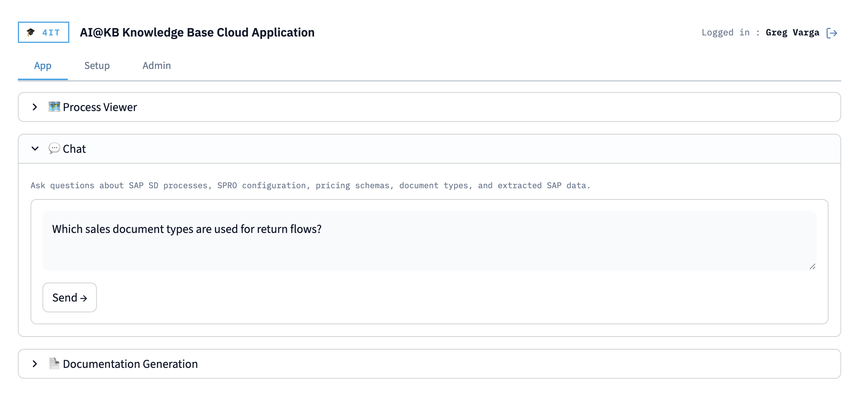Viewport: 868px width, 410px height.
Task: Click the speech bubble Chat icon
Action: pyautogui.click(x=54, y=148)
